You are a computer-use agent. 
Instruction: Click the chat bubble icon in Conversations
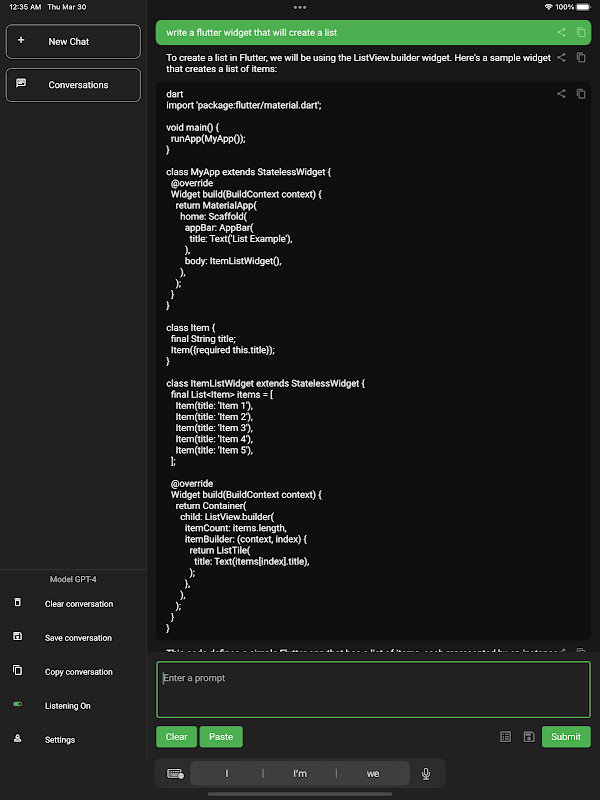point(21,83)
